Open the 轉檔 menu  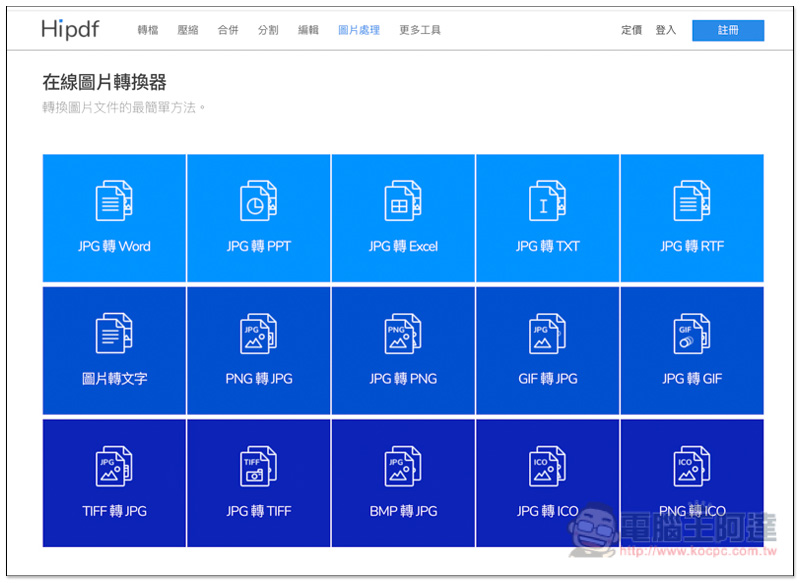[x=148, y=30]
